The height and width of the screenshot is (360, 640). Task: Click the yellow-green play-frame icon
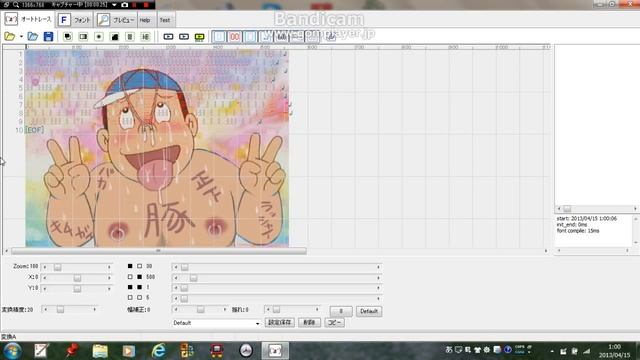[200, 37]
